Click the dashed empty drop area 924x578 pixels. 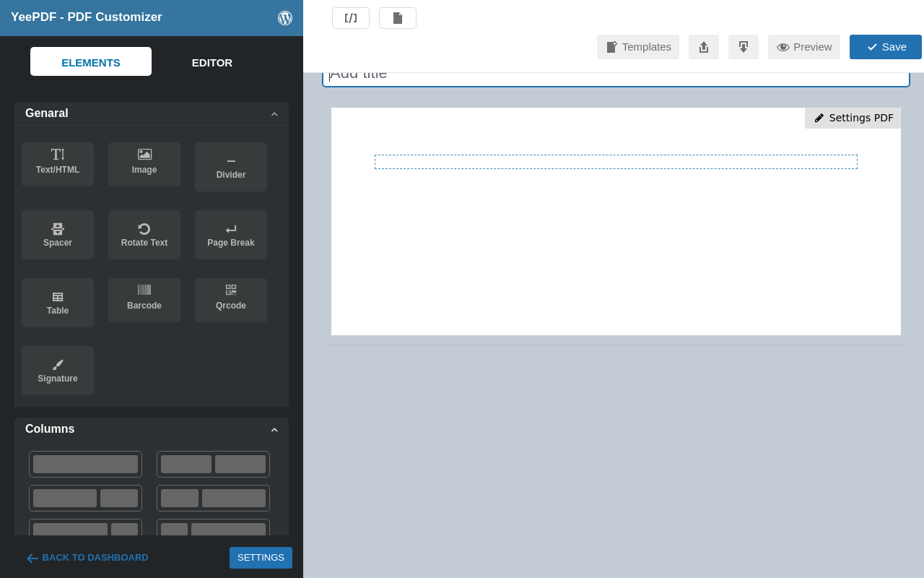[616, 162]
